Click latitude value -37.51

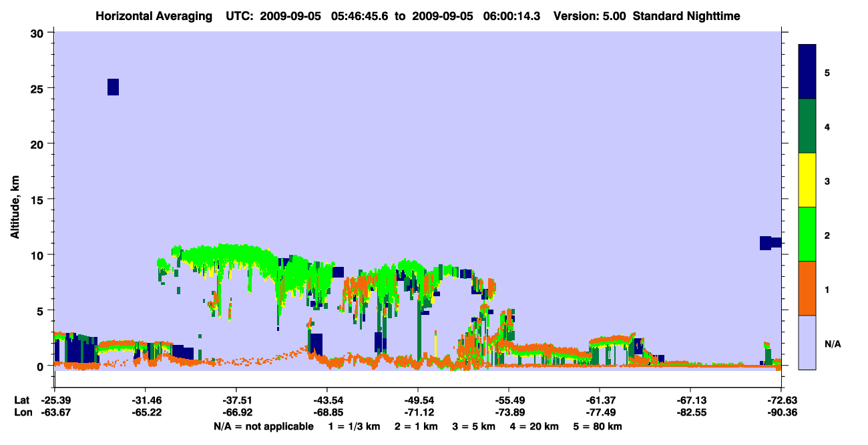236,400
